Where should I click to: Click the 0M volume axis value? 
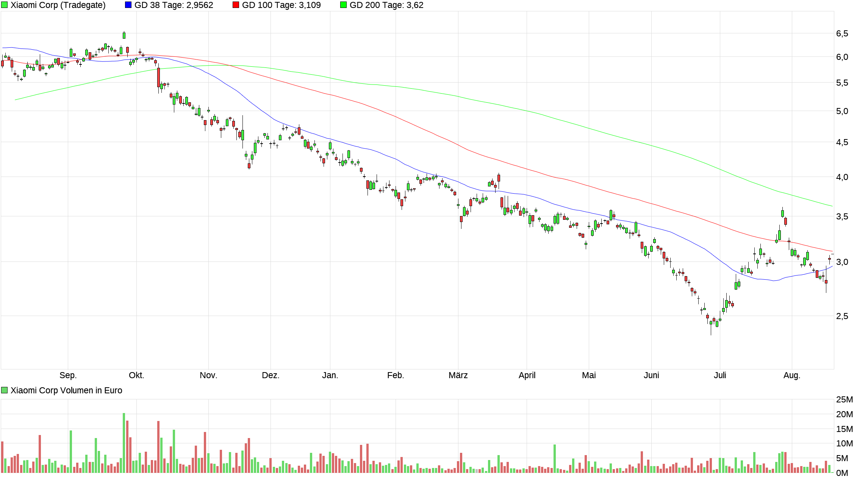pyautogui.click(x=842, y=473)
